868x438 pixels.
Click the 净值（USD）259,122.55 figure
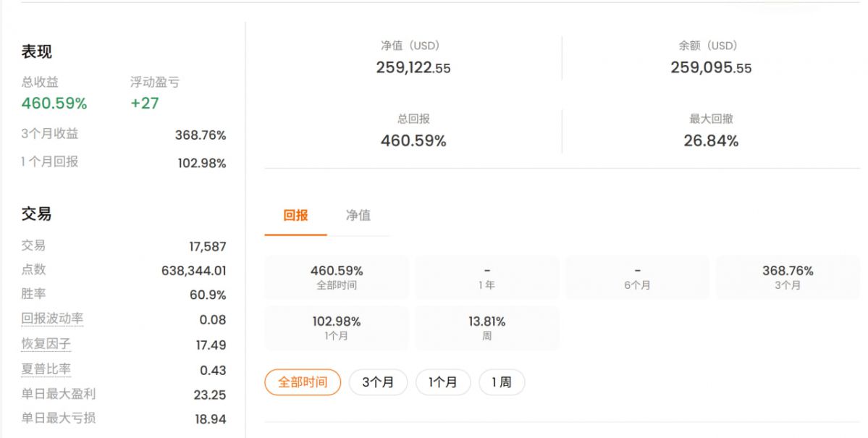[x=413, y=67]
